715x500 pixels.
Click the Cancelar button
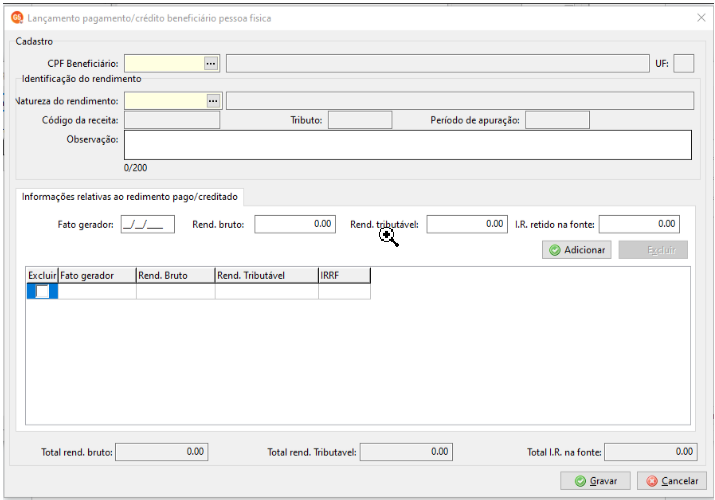[x=672, y=481]
